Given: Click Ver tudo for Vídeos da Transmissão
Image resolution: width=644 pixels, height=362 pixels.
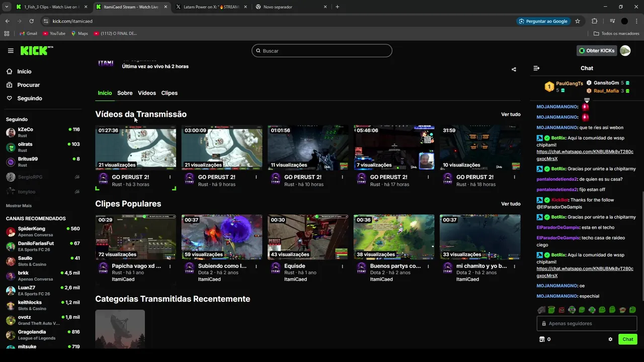Looking at the screenshot, I should pos(511,115).
